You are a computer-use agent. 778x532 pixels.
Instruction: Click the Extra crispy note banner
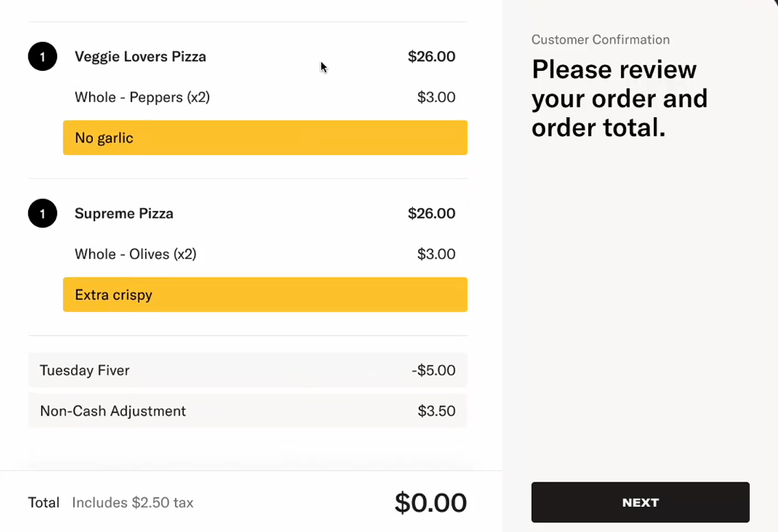tap(265, 295)
